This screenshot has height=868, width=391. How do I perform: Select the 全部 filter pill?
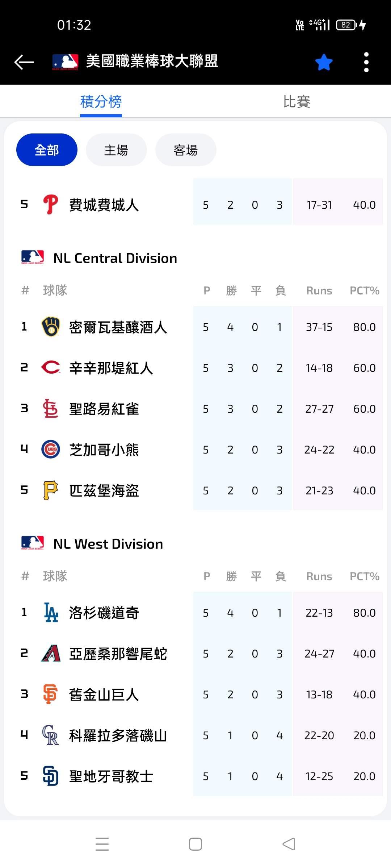(x=47, y=150)
